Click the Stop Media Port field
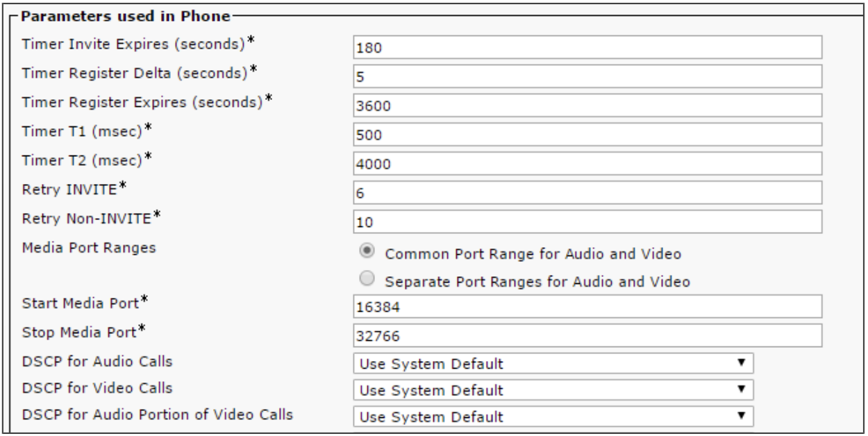This screenshot has height=436, width=868. click(587, 335)
